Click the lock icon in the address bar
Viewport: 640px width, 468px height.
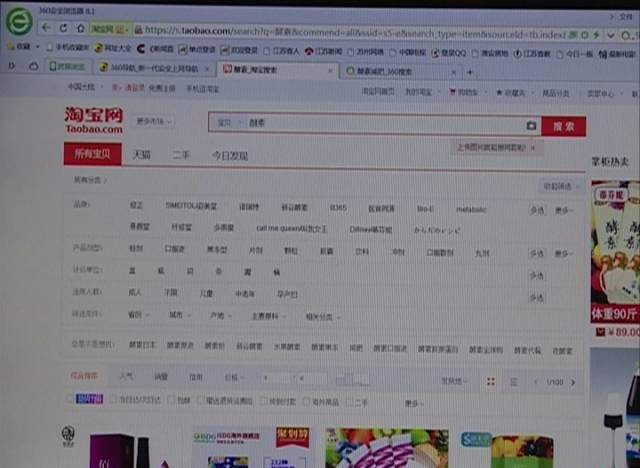pyautogui.click(x=138, y=29)
